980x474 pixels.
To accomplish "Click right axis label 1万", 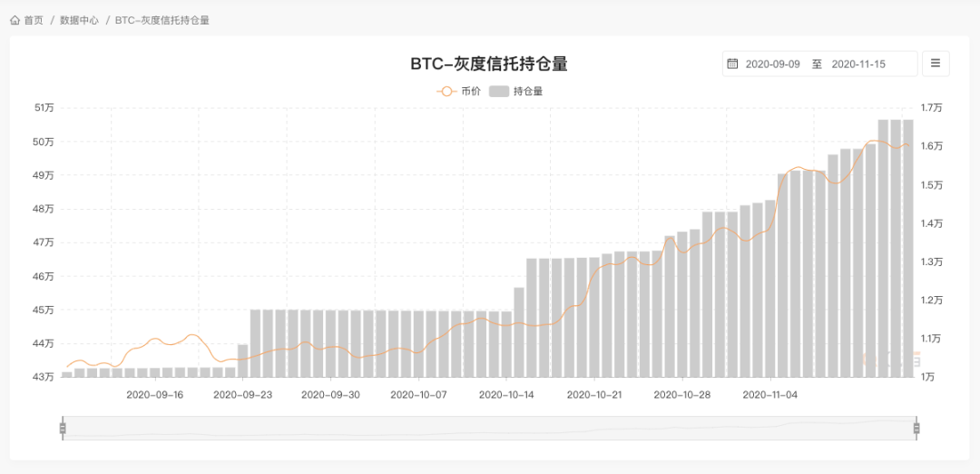I will point(928,377).
